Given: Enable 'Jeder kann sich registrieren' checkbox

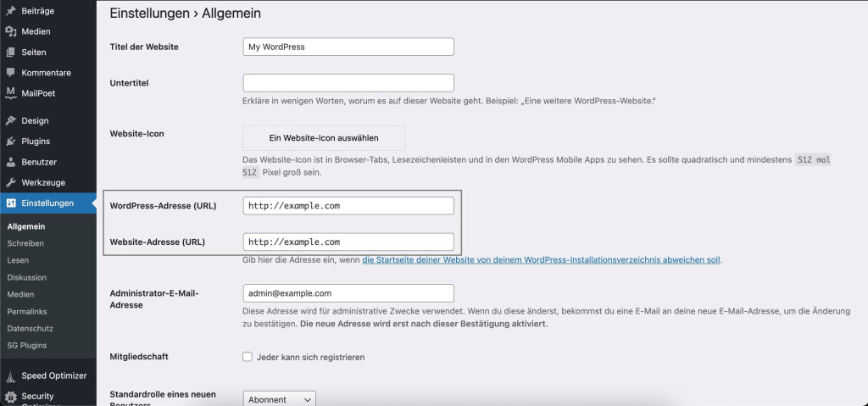Looking at the screenshot, I should coord(248,357).
